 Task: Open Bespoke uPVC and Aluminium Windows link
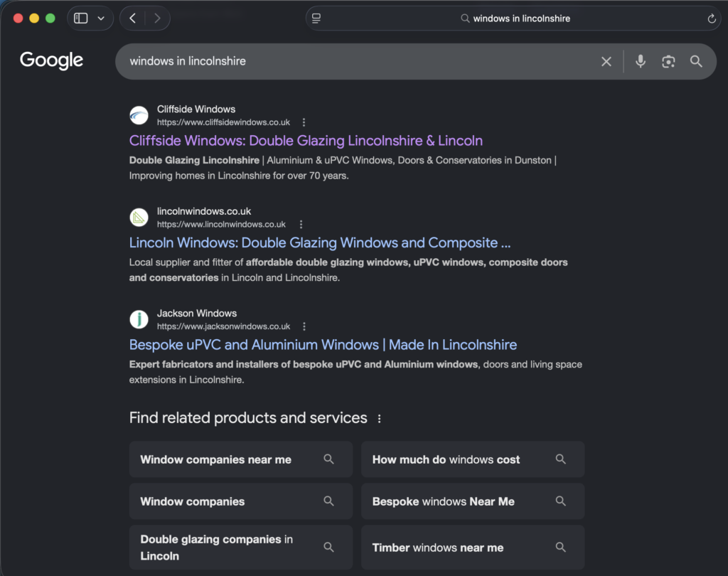click(x=323, y=345)
